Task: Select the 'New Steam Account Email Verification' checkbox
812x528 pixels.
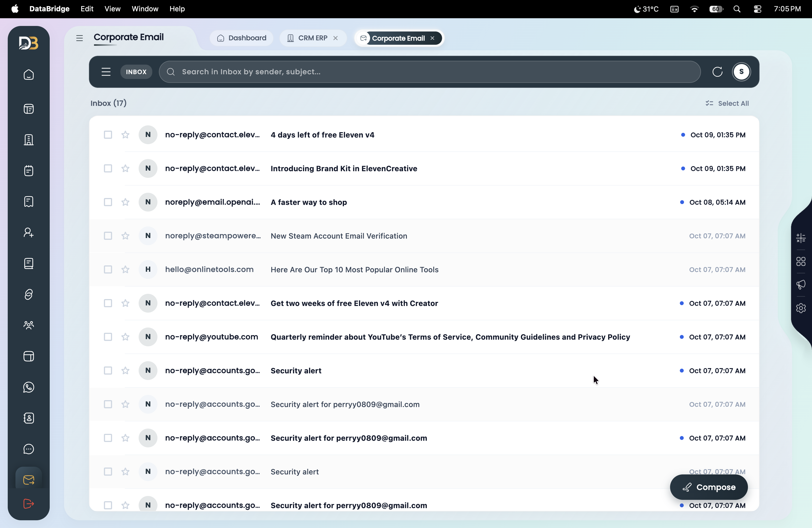Action: [108, 236]
